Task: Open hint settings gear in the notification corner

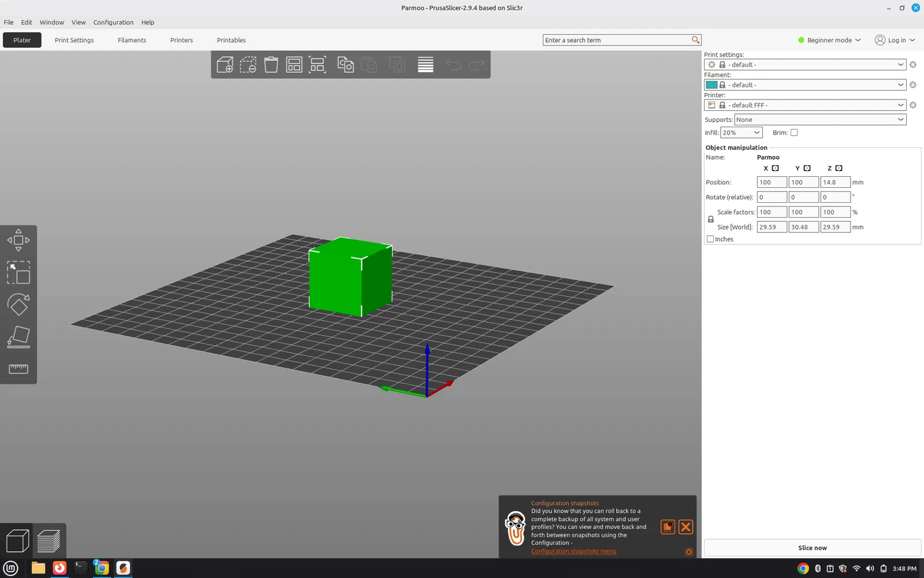Action: pos(689,552)
